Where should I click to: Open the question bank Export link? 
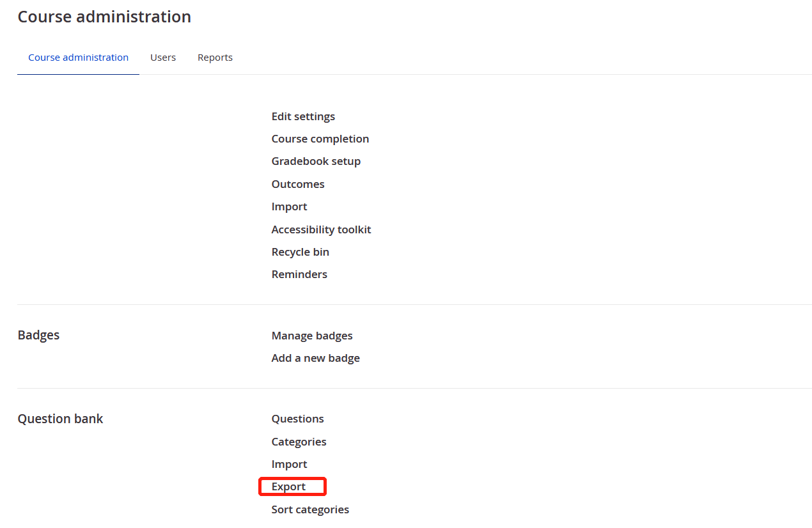coord(289,486)
